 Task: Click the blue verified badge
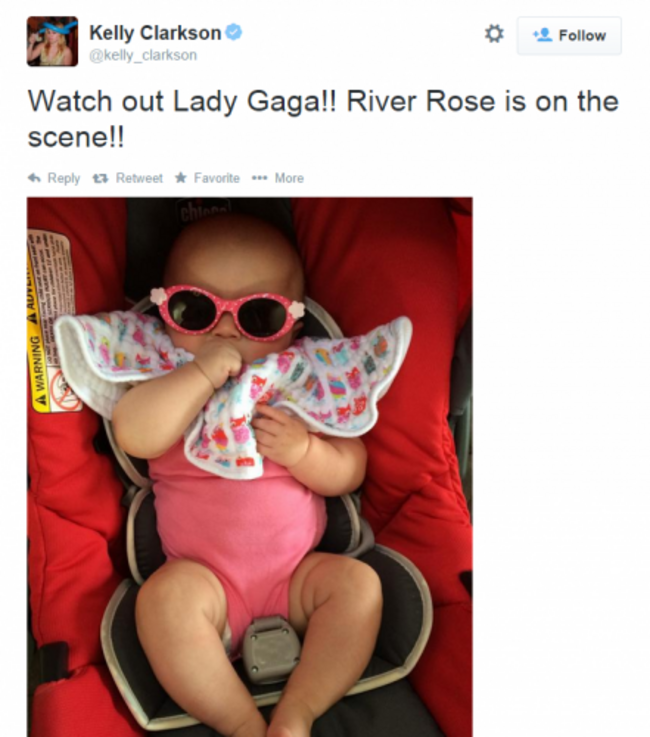pyautogui.click(x=234, y=32)
